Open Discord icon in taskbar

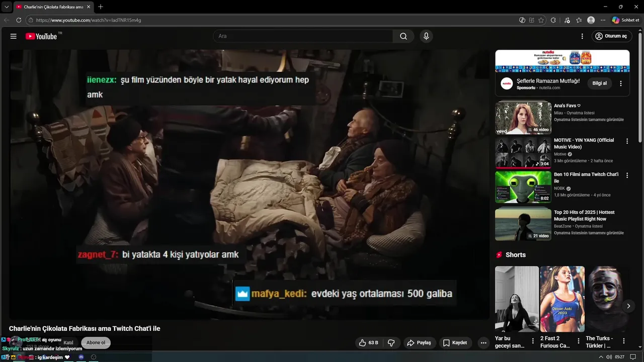[x=81, y=357]
